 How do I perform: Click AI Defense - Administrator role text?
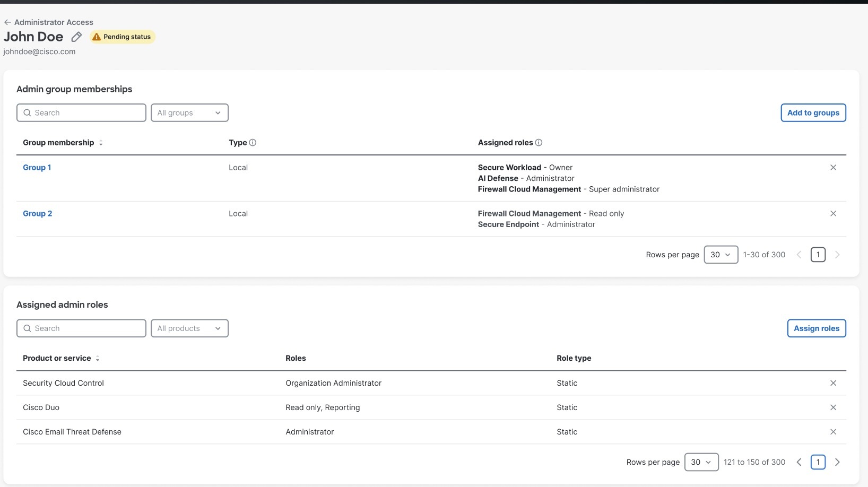[x=526, y=178]
